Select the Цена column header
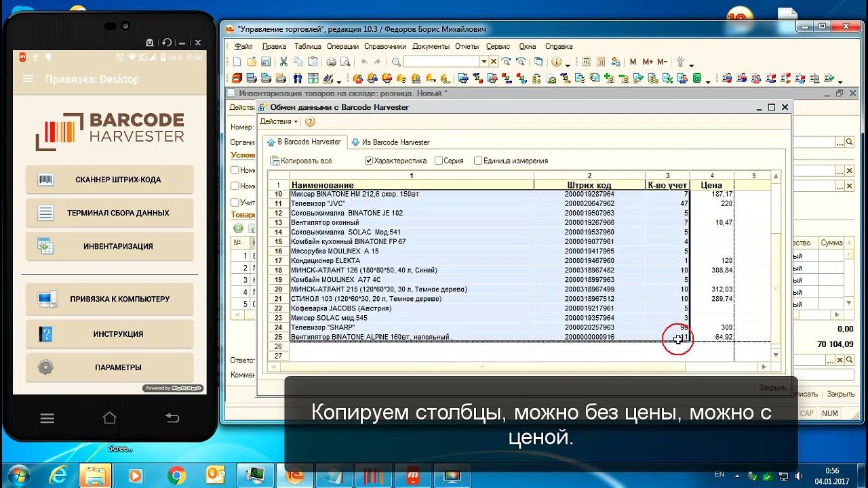 coord(711,185)
